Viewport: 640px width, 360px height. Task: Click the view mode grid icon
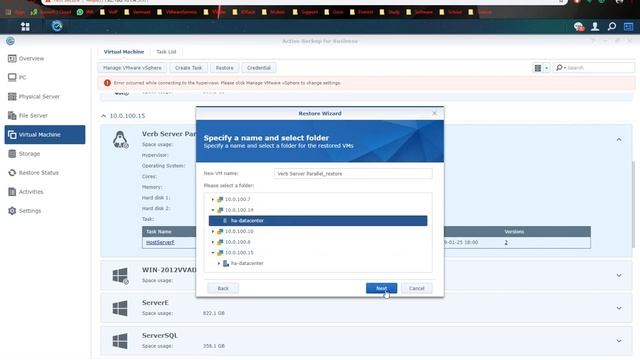[x=538, y=68]
